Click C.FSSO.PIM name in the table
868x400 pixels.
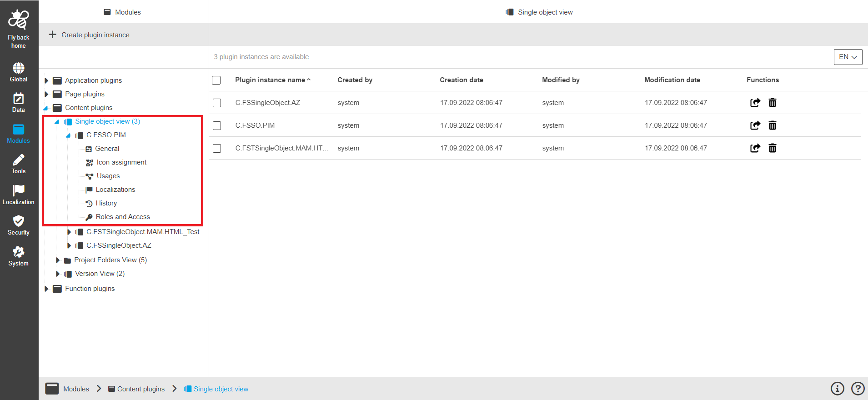(255, 125)
